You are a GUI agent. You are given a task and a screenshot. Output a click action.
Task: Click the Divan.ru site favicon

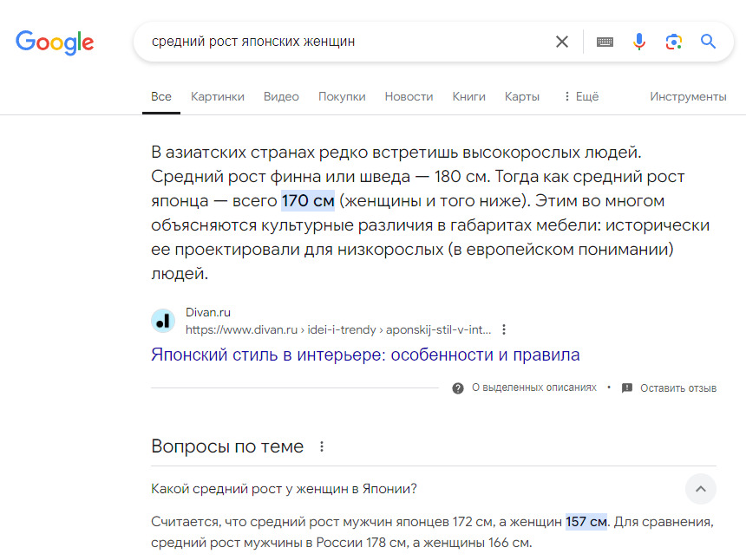[163, 321]
